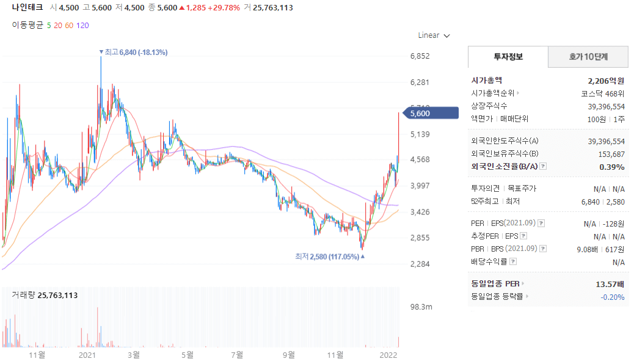Open the 동일업종 등락률 link

pos(500,296)
